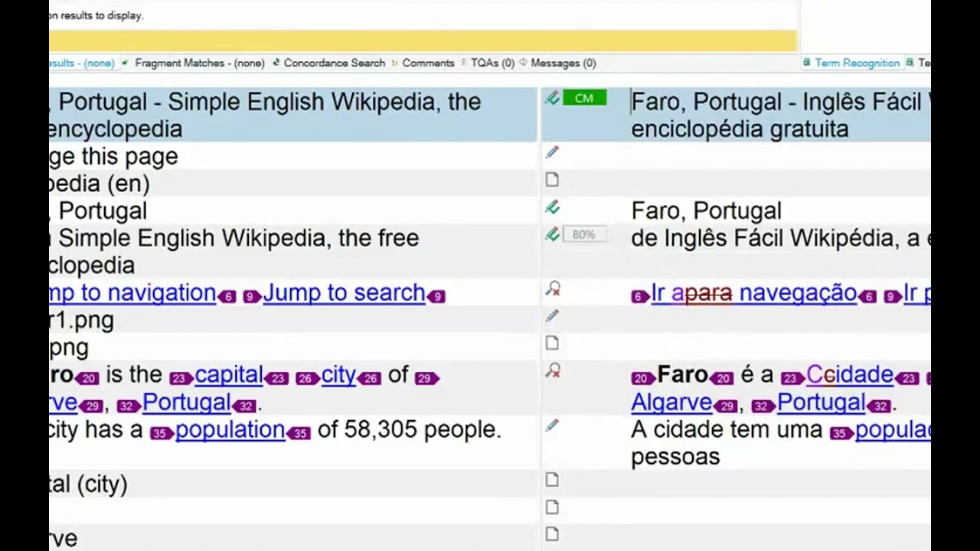Click the purple tag 6 before target 'Ir apara'
Screen dimensions: 980x551
[x=640, y=296]
